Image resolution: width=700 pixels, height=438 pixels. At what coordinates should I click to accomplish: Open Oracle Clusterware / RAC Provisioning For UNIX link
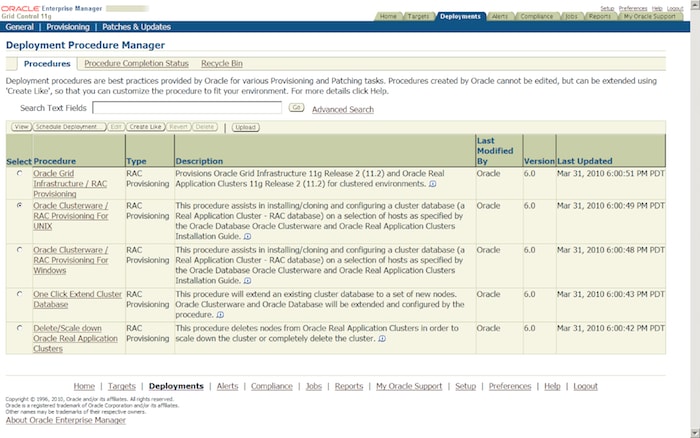tap(71, 216)
